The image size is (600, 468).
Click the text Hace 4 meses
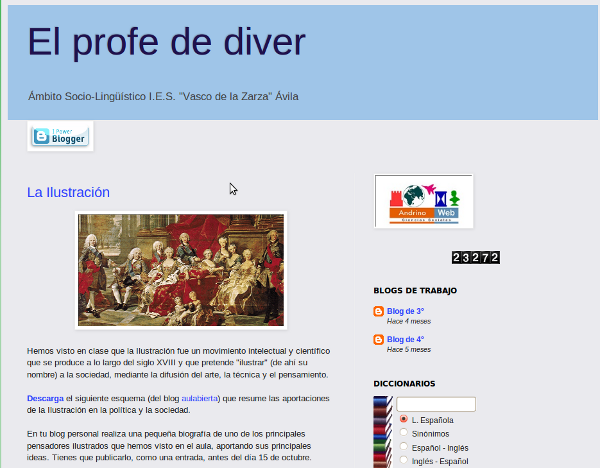tap(409, 321)
